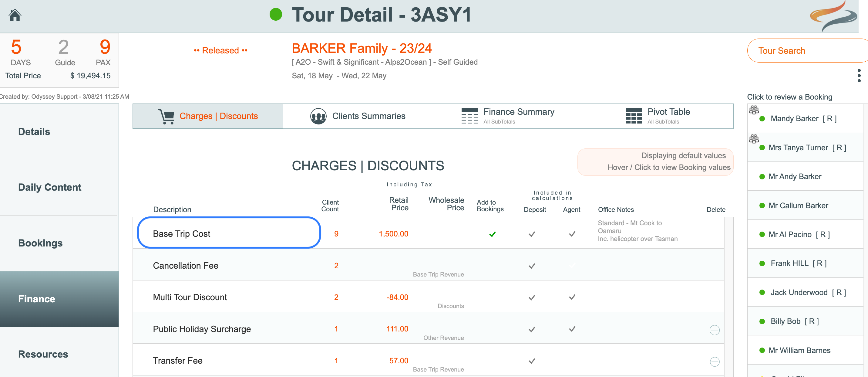Click the Clients Summaries people icon

[318, 116]
